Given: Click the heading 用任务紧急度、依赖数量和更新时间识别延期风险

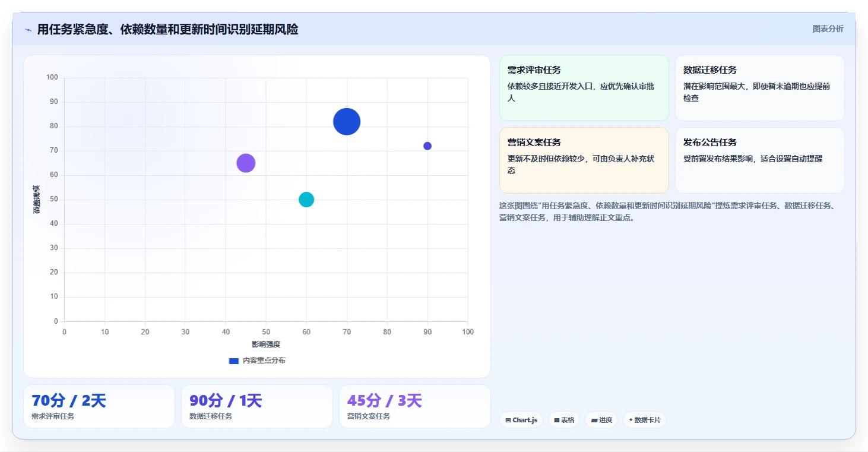Looking at the screenshot, I should [167, 29].
